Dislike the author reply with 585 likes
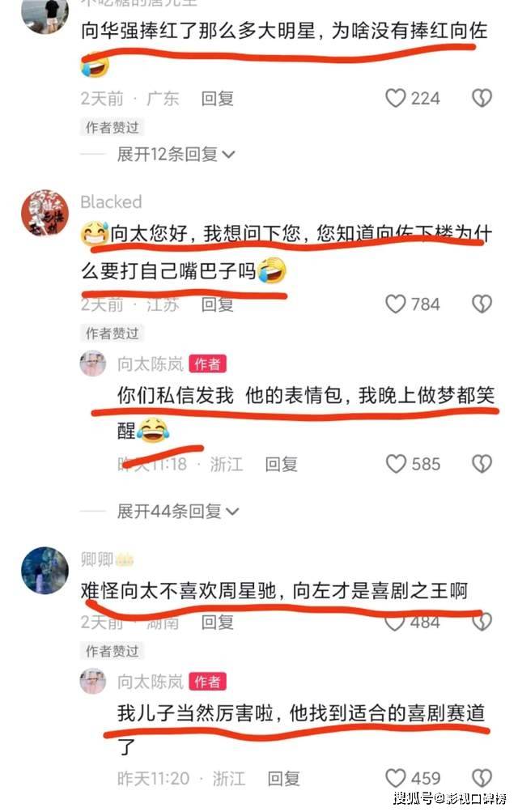 482,464
